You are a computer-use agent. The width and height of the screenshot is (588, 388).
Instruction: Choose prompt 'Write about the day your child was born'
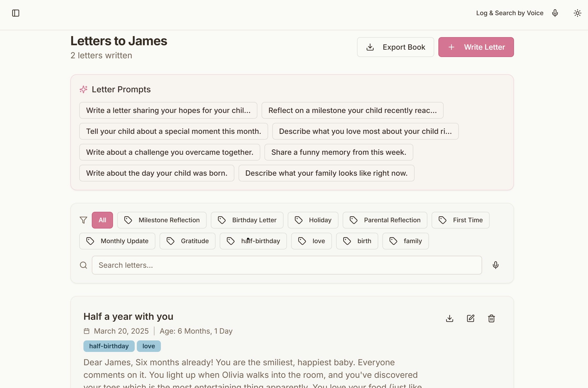click(157, 173)
